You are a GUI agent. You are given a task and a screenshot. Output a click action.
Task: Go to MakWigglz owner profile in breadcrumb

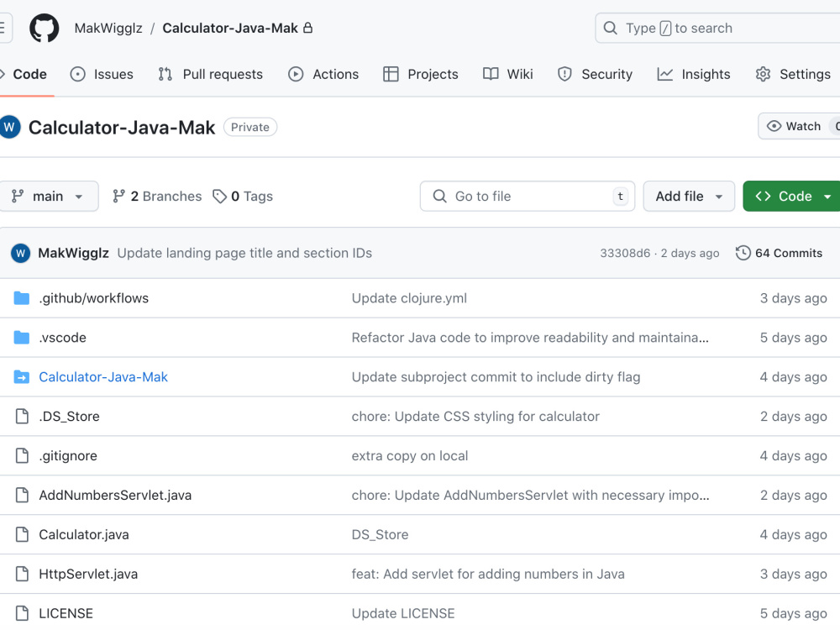[108, 28]
